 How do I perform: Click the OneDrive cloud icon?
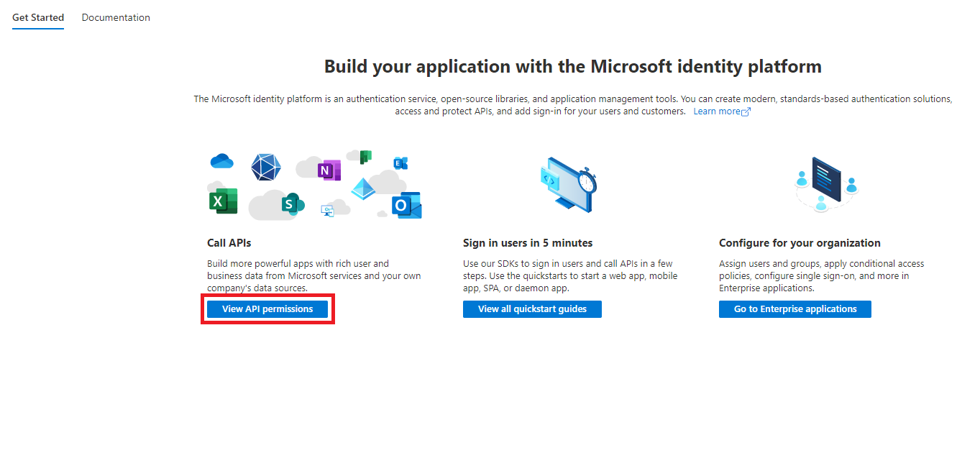[x=221, y=160]
